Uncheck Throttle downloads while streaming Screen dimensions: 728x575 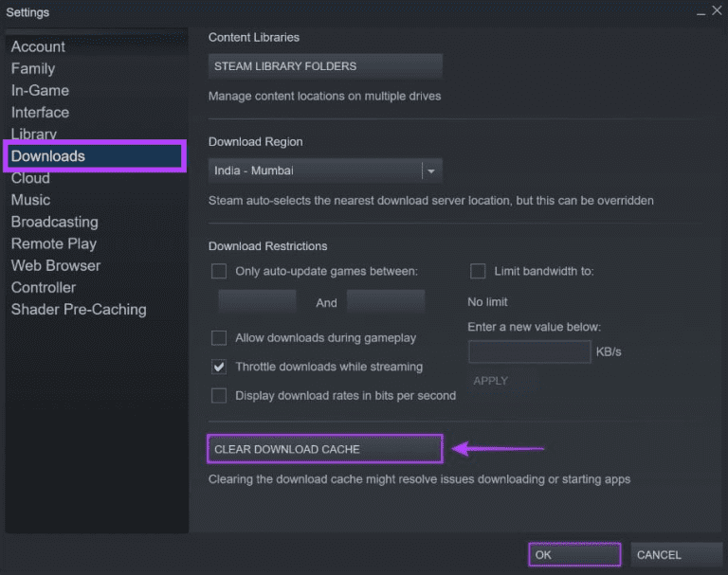219,367
